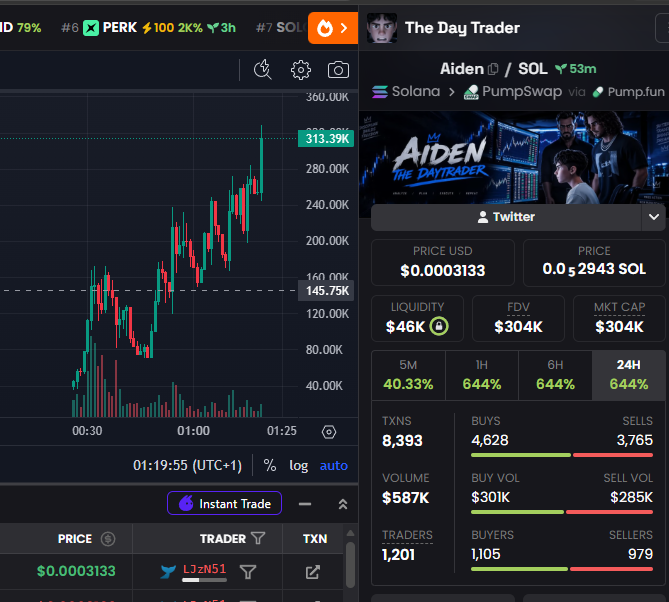
Task: Click the crosshair price label 145.75K
Action: 326,291
